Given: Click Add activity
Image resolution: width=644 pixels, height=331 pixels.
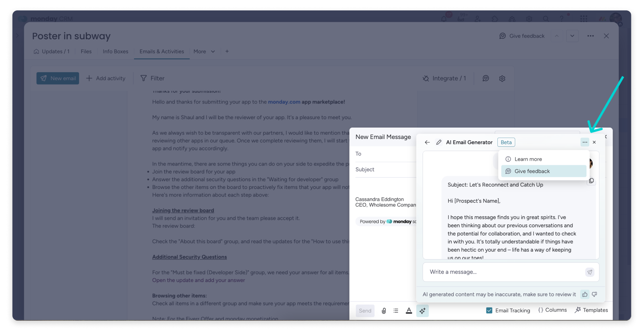Looking at the screenshot, I should click(106, 78).
